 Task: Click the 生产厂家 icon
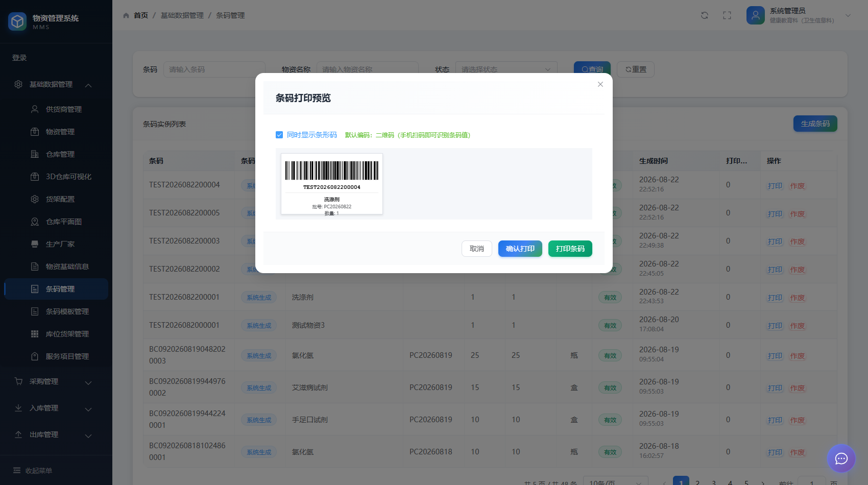[35, 244]
